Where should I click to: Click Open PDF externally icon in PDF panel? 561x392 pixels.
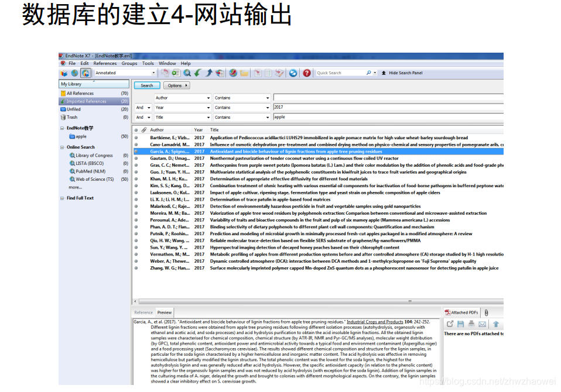tap(450, 324)
